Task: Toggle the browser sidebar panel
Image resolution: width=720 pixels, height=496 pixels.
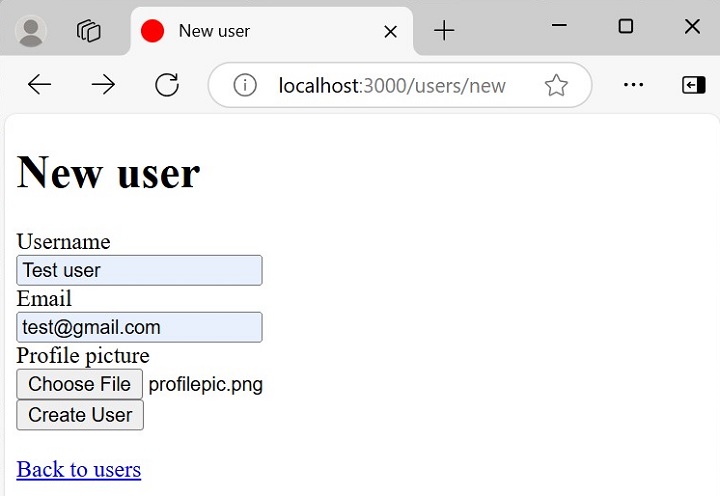Action: pyautogui.click(x=693, y=85)
